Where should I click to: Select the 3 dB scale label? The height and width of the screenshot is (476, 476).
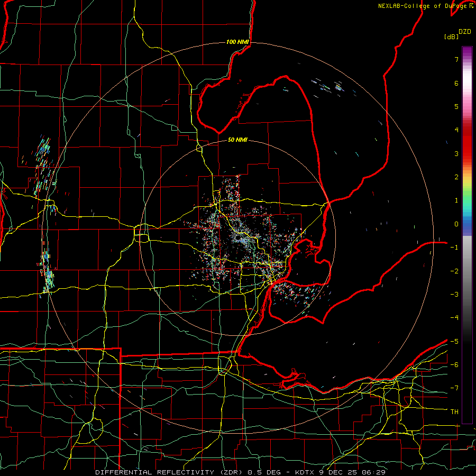(456, 153)
